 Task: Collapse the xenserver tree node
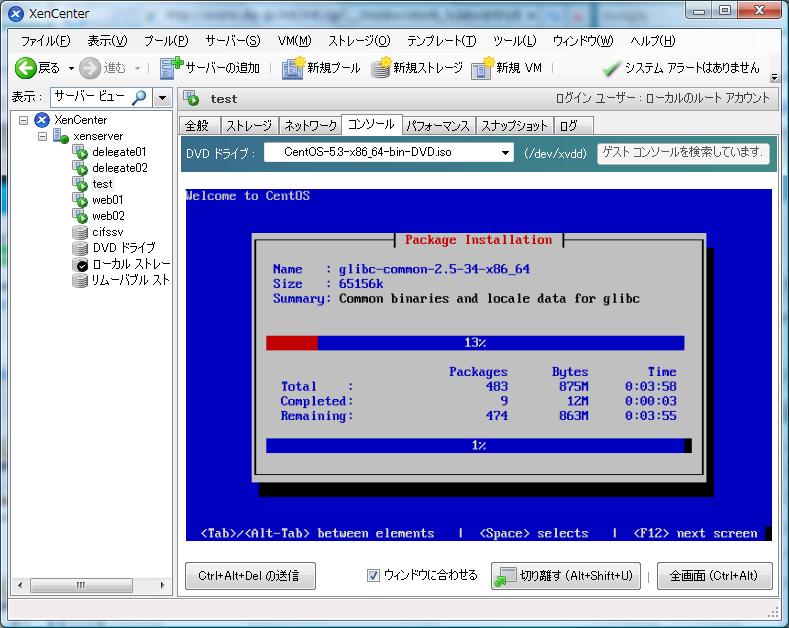(x=42, y=136)
